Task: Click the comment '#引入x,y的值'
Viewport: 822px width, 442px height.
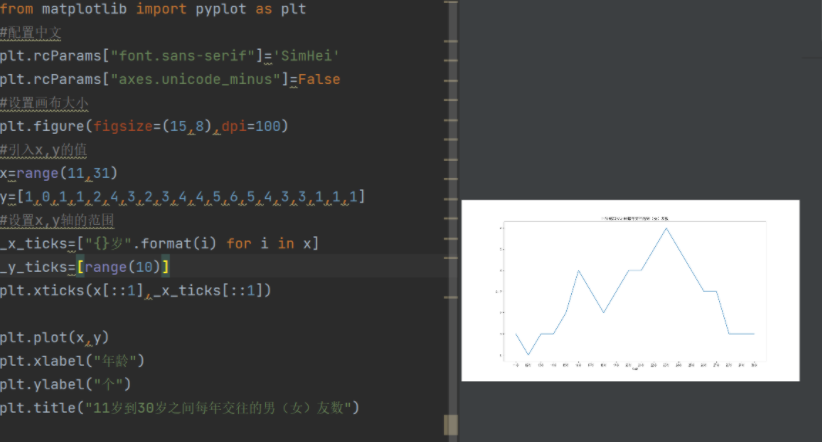Action: click(44, 150)
